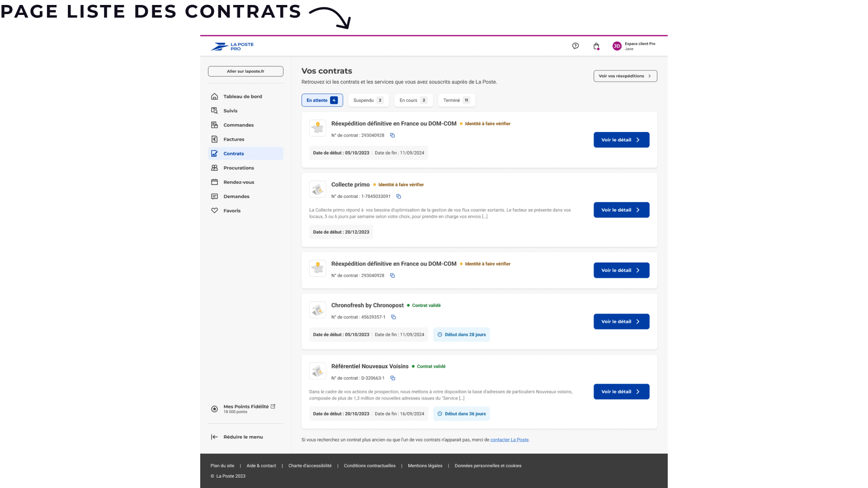Screen dimensions: 868x488
Task: Open Demandes in the sidebar
Action: pos(245,197)
